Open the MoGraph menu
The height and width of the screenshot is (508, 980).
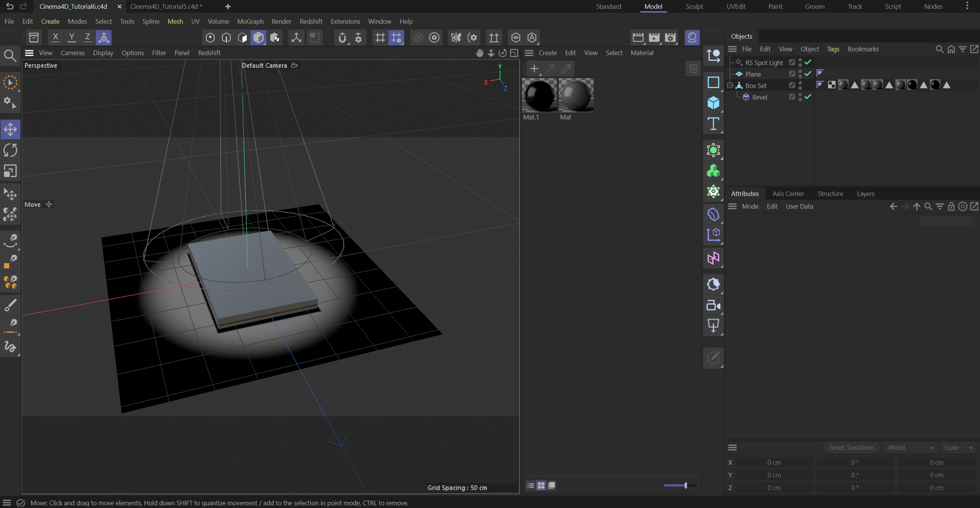250,21
